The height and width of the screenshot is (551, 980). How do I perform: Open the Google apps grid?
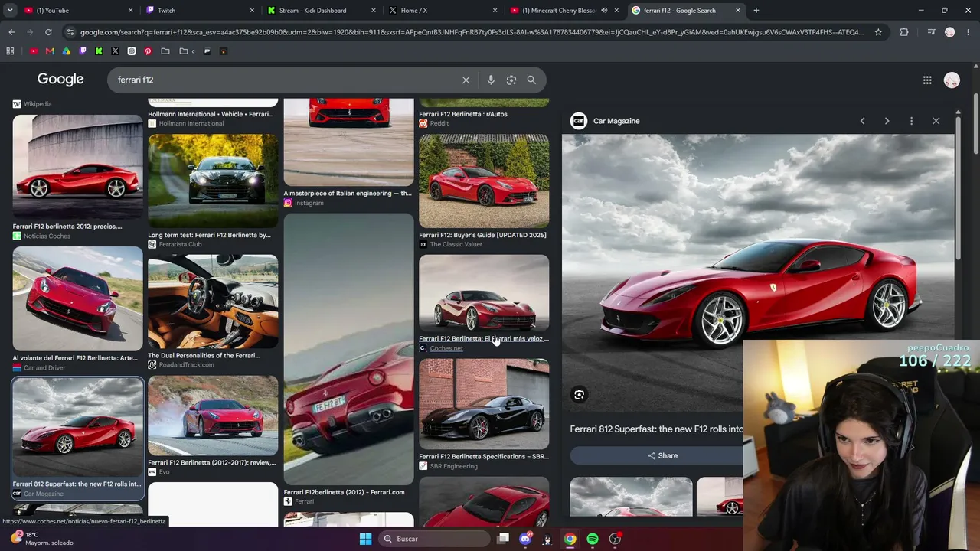tap(927, 80)
